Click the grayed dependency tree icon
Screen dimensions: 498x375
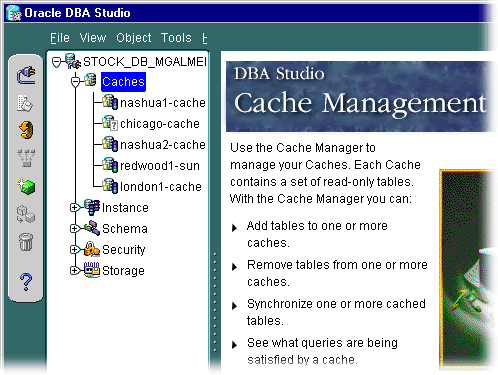click(x=26, y=158)
